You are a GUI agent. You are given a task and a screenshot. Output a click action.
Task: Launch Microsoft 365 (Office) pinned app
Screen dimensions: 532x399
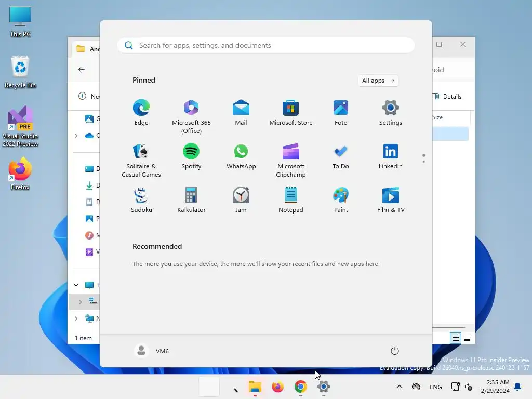coord(191,116)
